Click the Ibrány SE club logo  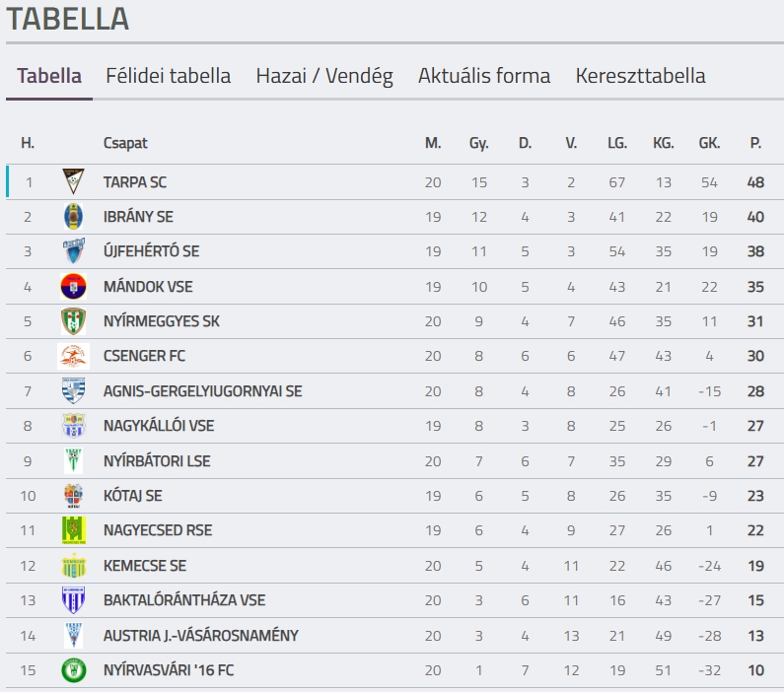click(x=74, y=216)
